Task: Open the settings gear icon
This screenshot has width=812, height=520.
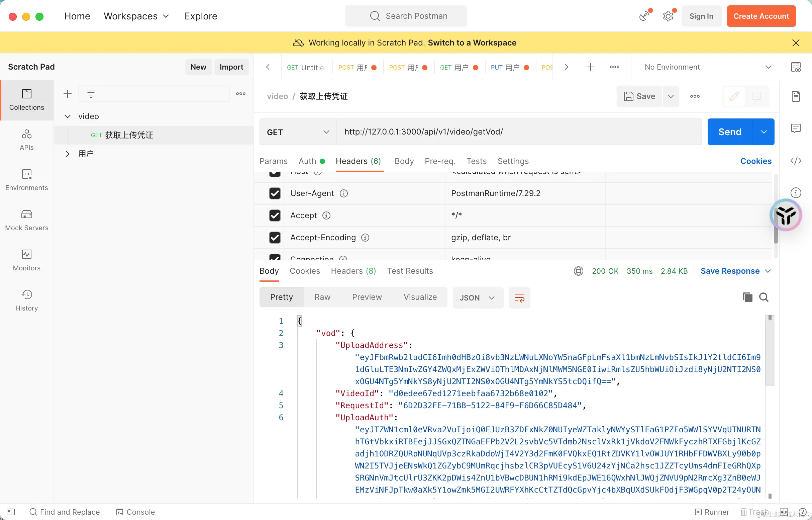Action: click(668, 16)
